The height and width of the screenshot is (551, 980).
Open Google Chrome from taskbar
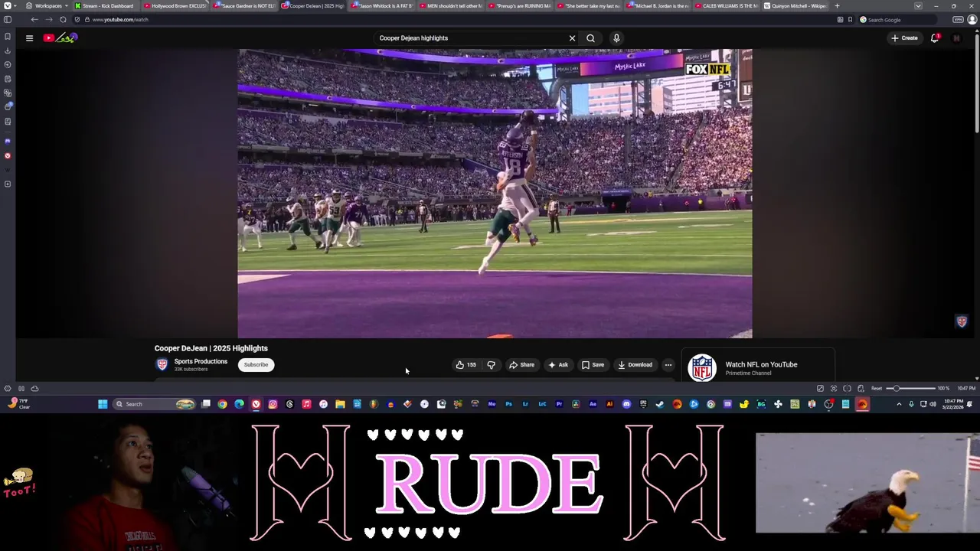click(x=222, y=404)
